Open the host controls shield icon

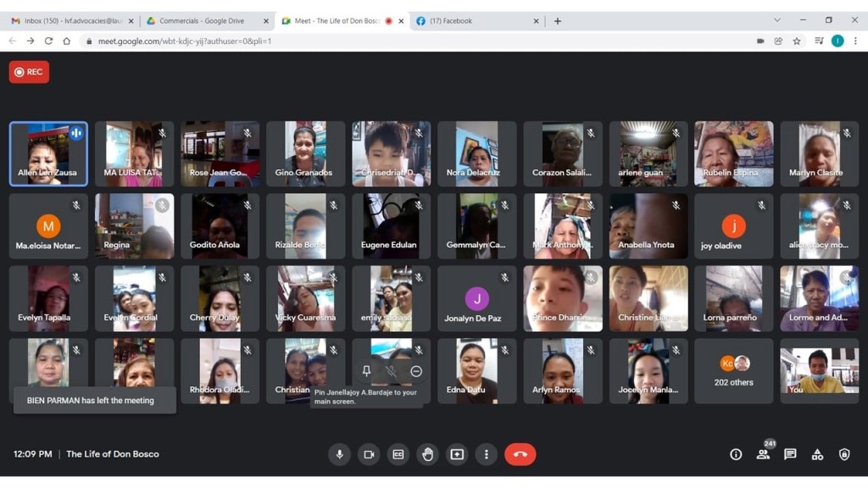pyautogui.click(x=844, y=454)
